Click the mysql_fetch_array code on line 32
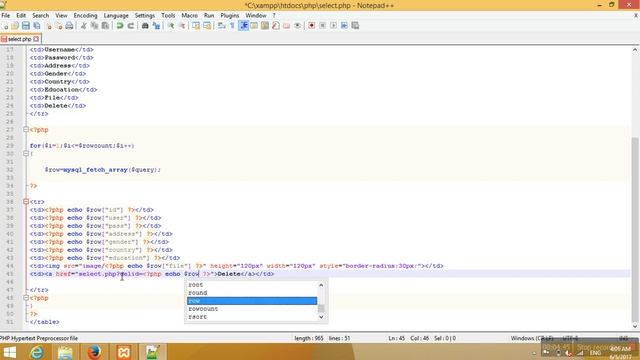The height and width of the screenshot is (360, 640). (x=95, y=170)
